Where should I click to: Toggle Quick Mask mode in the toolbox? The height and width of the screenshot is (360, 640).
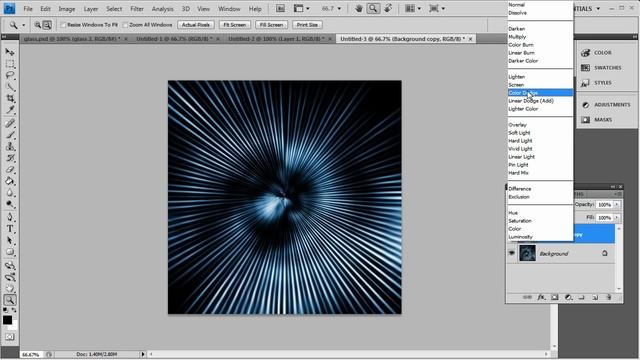(x=10, y=337)
